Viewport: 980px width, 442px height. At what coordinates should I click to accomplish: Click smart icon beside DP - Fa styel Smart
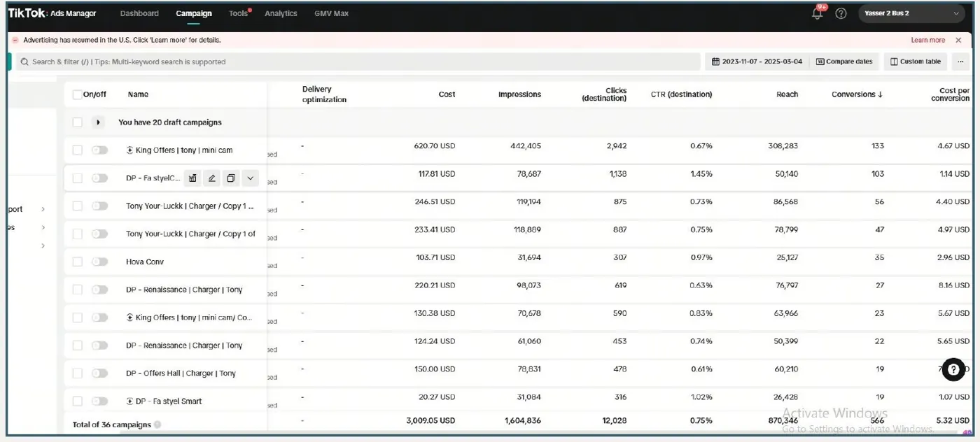129,401
